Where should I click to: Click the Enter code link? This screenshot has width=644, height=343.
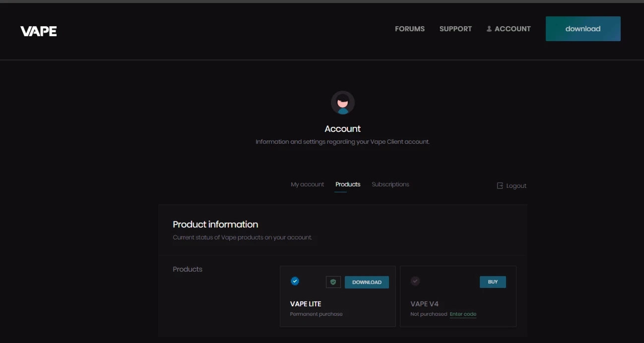[463, 314]
